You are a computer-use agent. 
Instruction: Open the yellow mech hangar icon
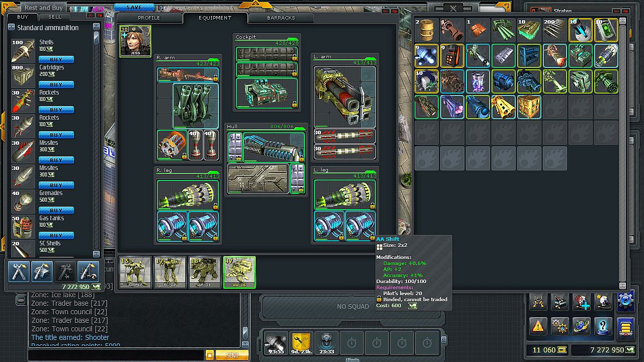(x=538, y=302)
